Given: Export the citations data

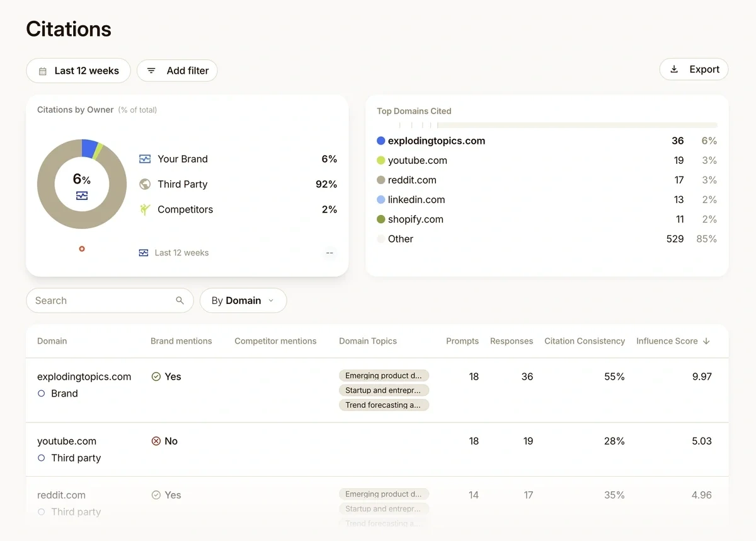Looking at the screenshot, I should pos(694,69).
